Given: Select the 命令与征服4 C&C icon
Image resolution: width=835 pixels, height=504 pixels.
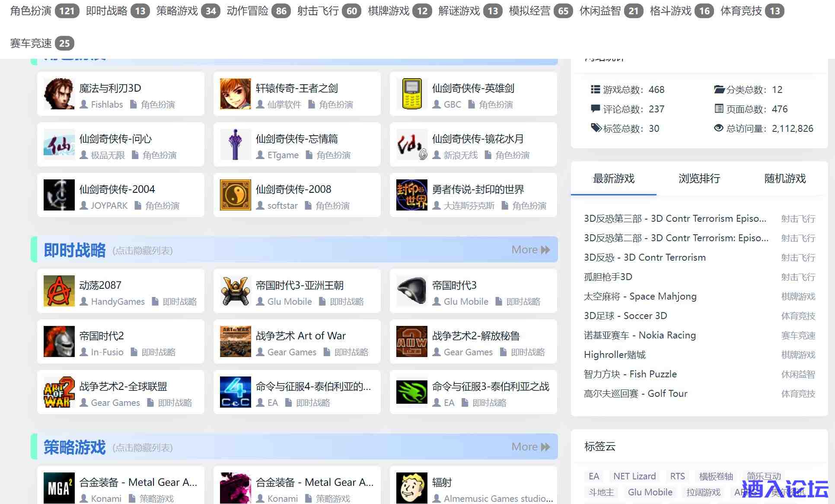Looking at the screenshot, I should click(x=235, y=392).
